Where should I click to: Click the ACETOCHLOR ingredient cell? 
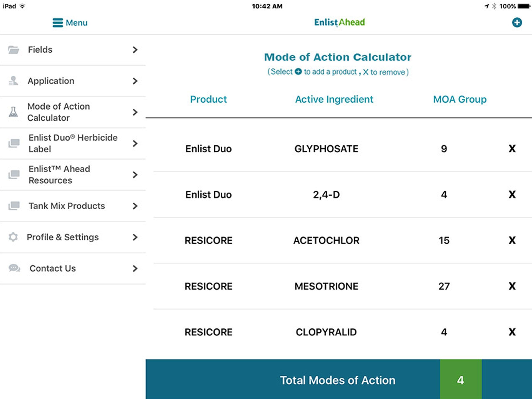(326, 240)
